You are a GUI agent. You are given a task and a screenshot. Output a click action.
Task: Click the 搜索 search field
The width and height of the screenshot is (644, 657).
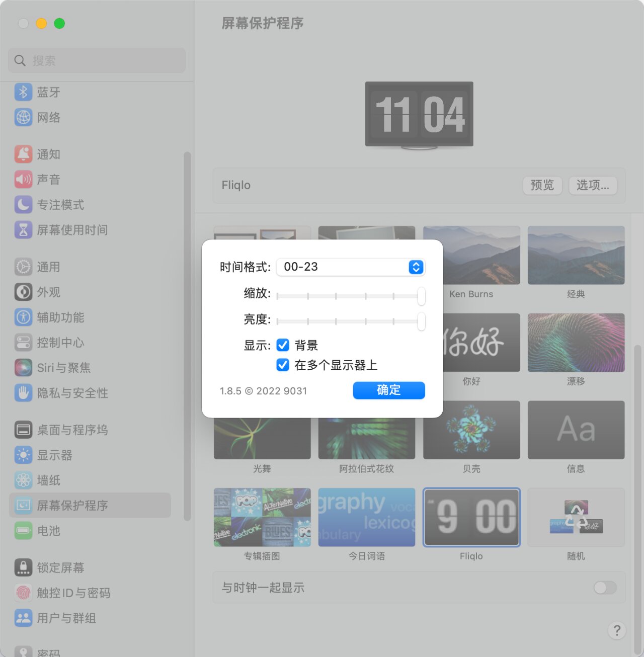click(x=97, y=61)
